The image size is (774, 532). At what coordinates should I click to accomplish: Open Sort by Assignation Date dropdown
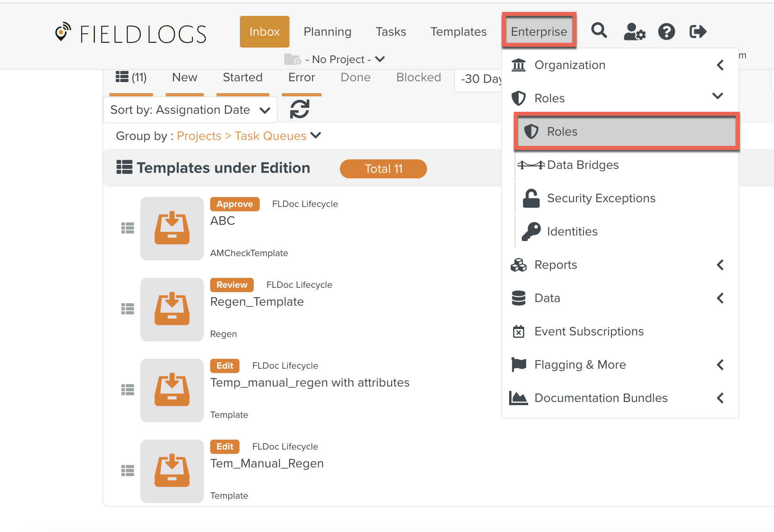(x=190, y=110)
